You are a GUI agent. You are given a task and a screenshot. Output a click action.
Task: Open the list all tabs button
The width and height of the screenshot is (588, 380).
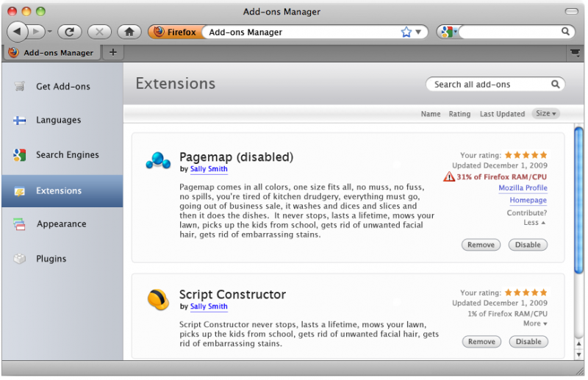[x=575, y=53]
